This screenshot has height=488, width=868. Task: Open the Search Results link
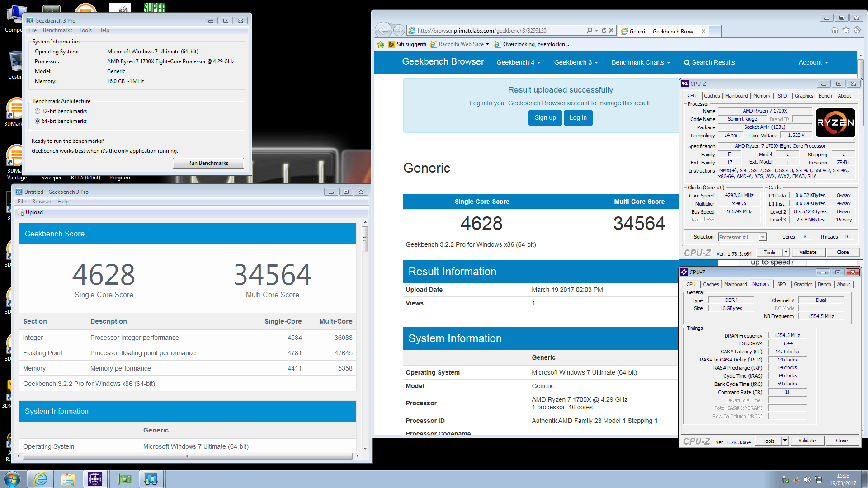point(709,62)
